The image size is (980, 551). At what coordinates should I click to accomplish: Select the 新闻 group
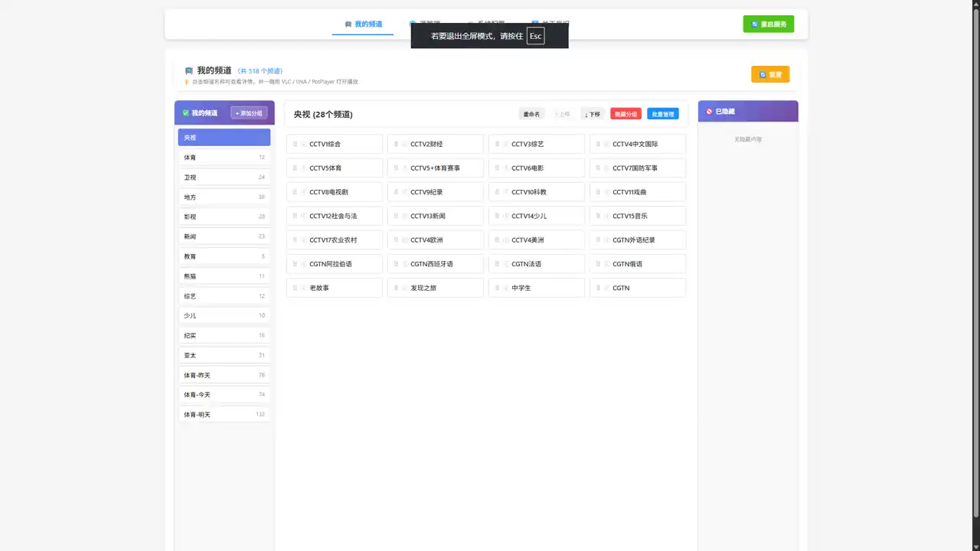coord(224,236)
